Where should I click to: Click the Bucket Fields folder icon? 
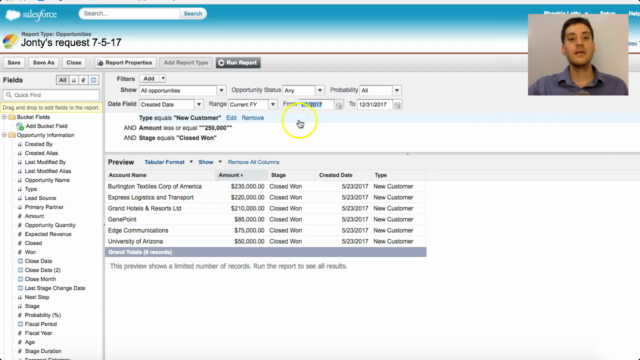pyautogui.click(x=12, y=117)
